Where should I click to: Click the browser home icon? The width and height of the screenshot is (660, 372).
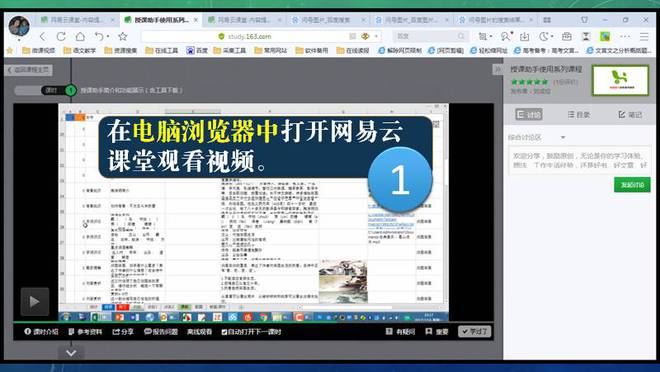point(80,37)
